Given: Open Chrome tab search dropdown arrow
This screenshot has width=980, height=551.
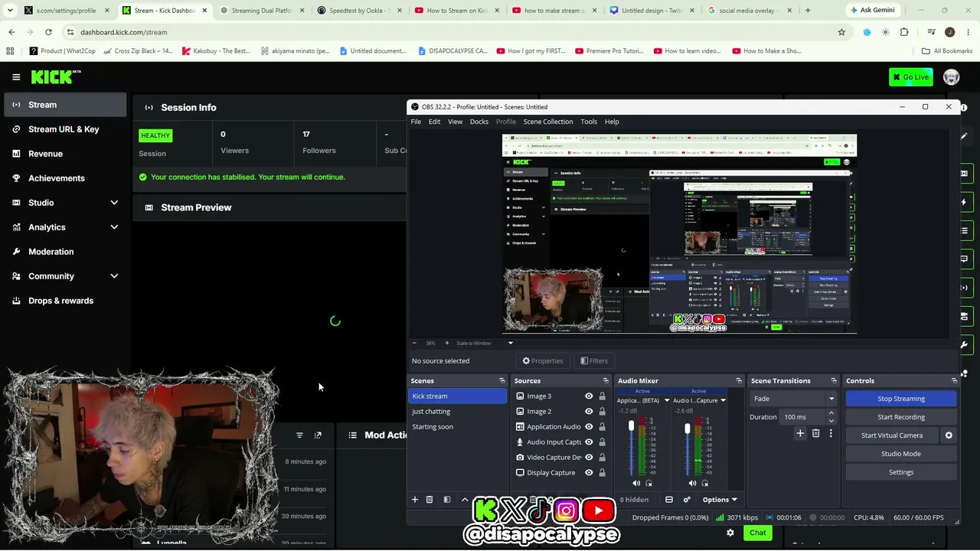Looking at the screenshot, I should click(x=10, y=11).
